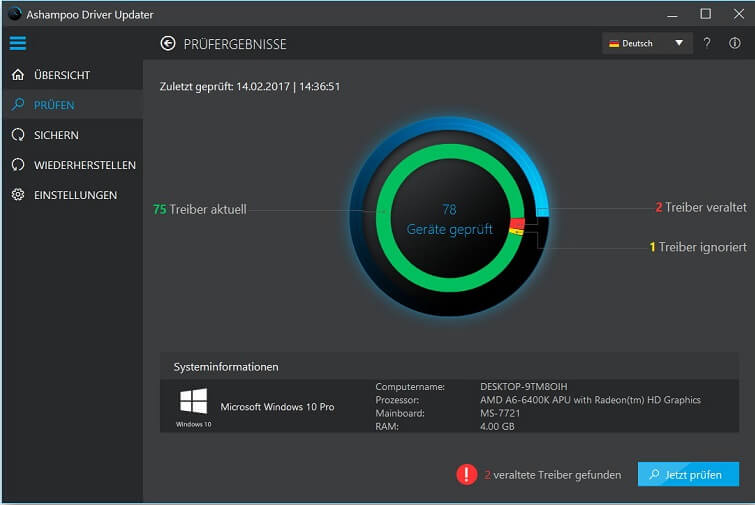Click the computer name DESKTOP-9TM8OIH

tap(523, 387)
